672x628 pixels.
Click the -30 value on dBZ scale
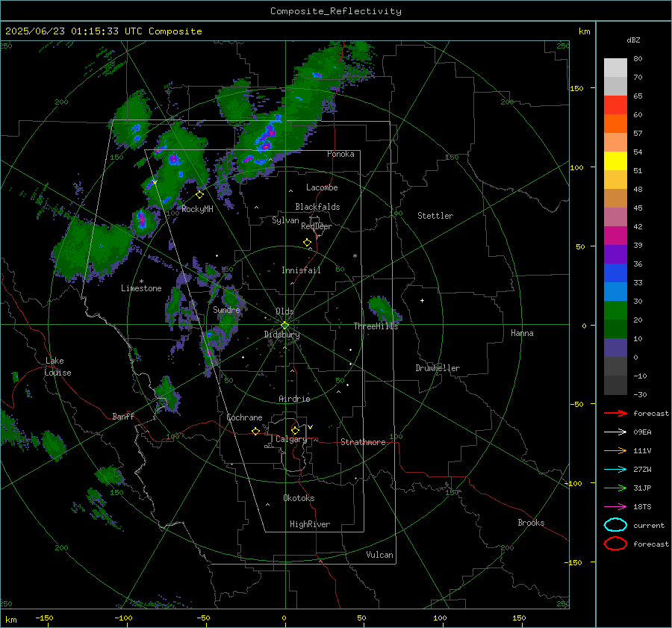pyautogui.click(x=640, y=394)
